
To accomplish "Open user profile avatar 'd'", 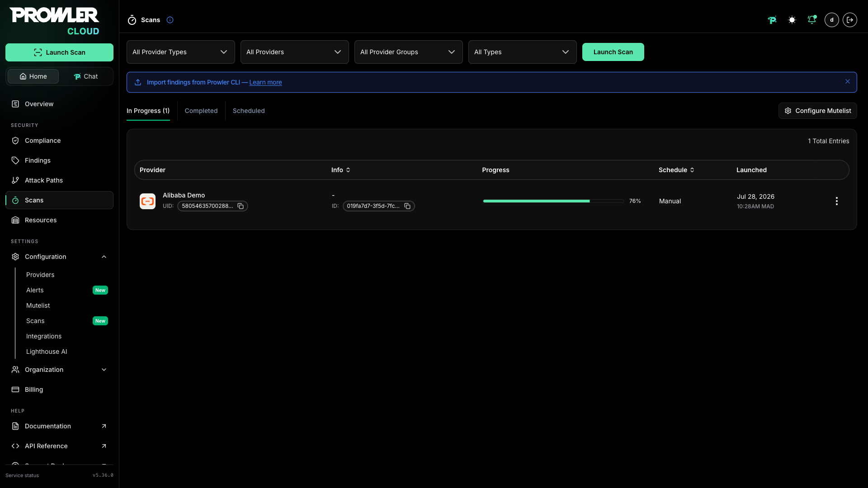I will [x=832, y=20].
